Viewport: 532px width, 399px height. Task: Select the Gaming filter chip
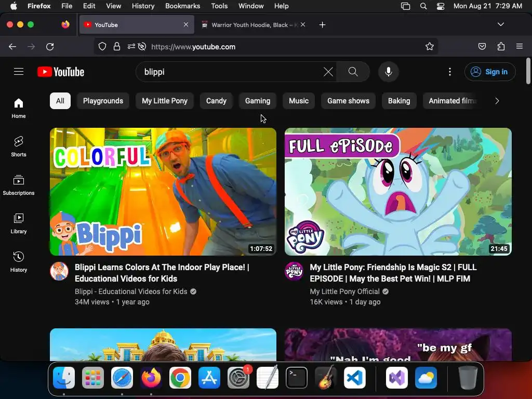click(x=258, y=101)
